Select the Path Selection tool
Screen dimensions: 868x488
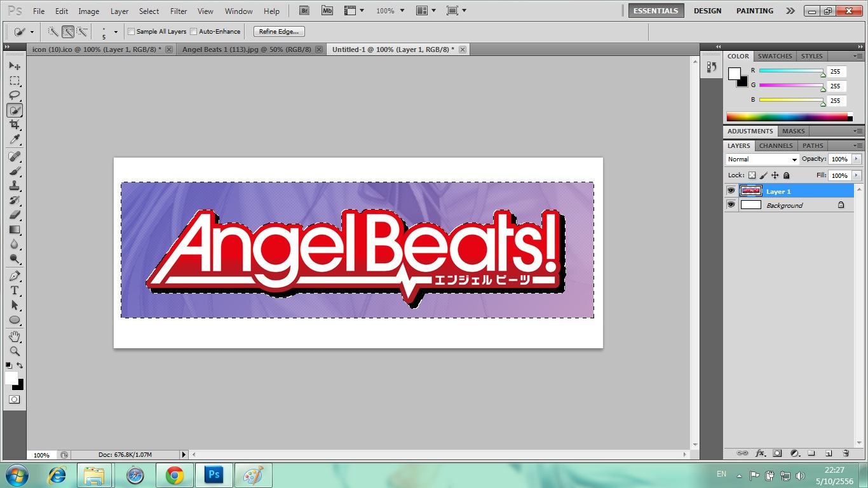15,305
